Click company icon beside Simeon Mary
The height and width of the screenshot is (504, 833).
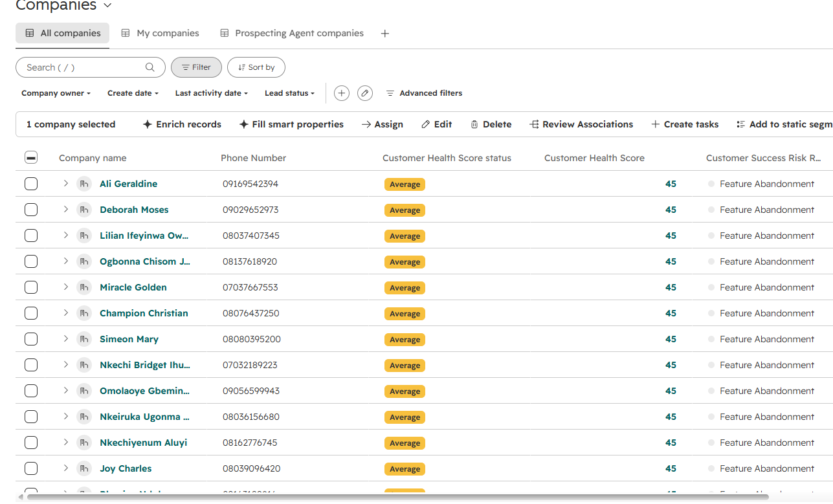coord(83,339)
